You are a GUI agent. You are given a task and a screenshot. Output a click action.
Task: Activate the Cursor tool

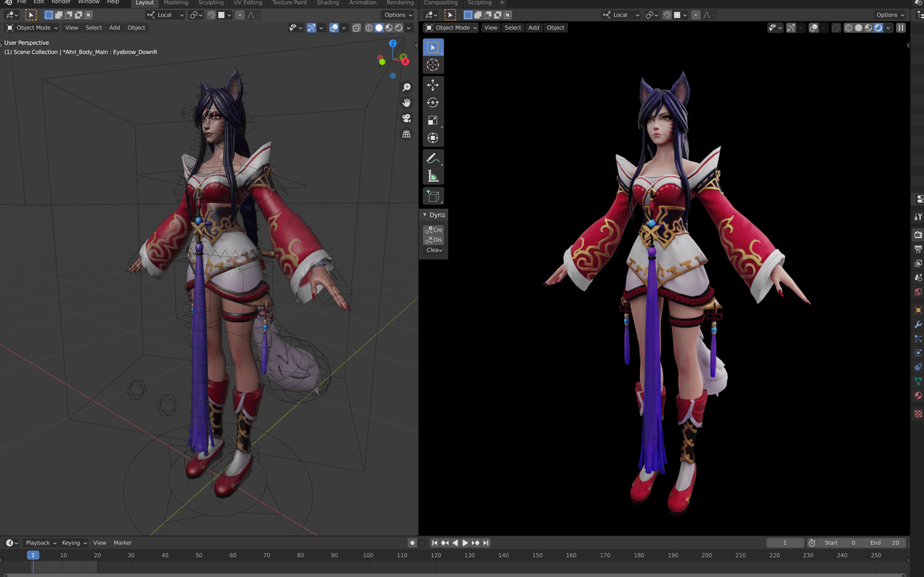pos(432,65)
